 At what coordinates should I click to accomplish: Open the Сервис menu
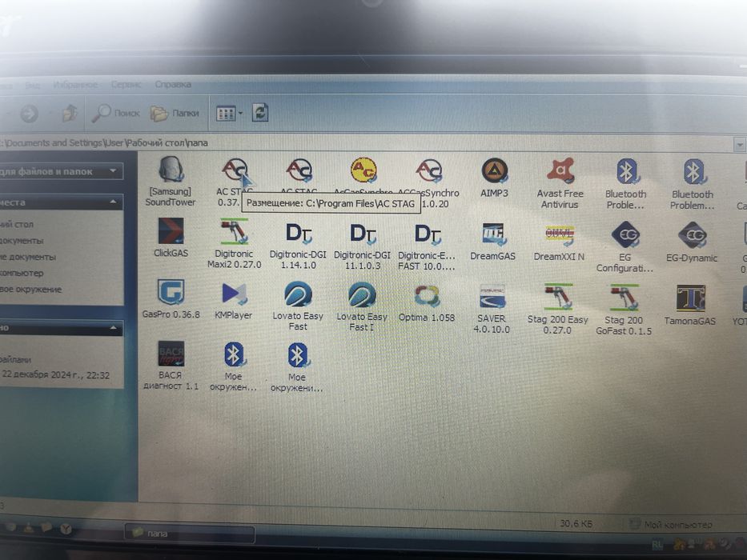click(126, 85)
